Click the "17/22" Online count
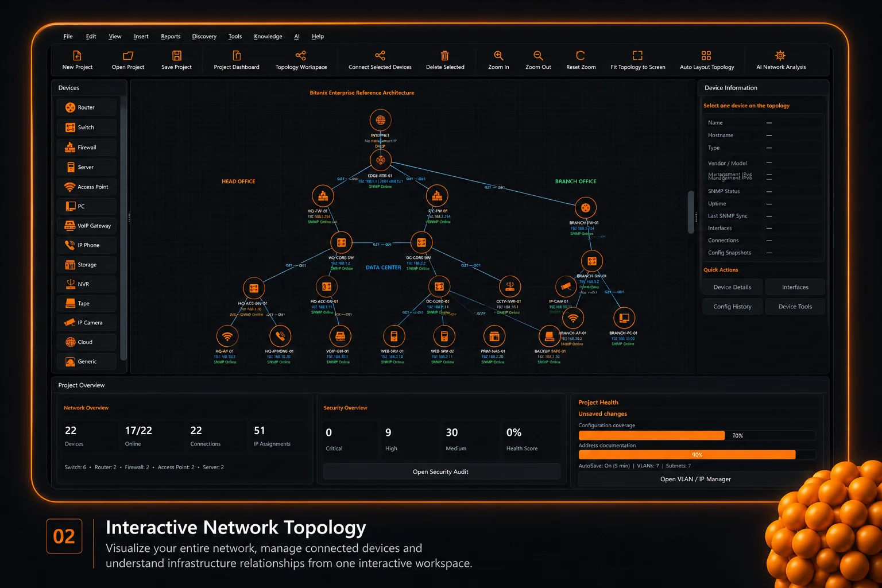 coord(138,431)
